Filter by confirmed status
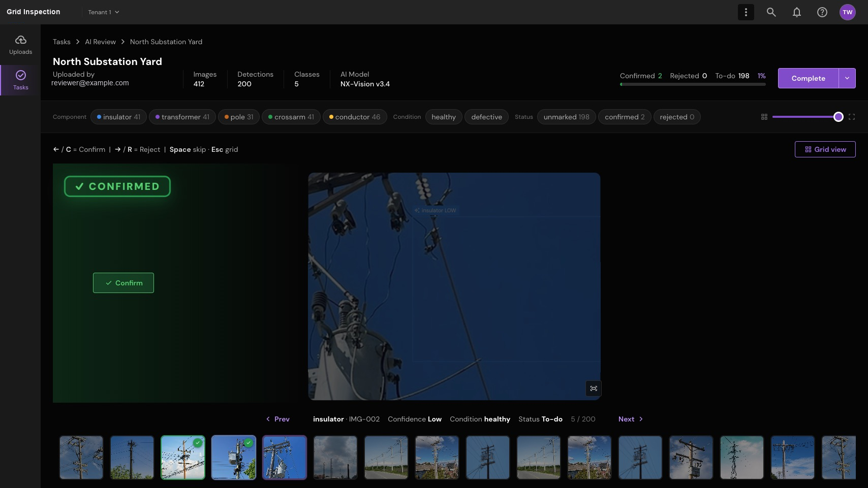This screenshot has height=488, width=868. (x=625, y=117)
